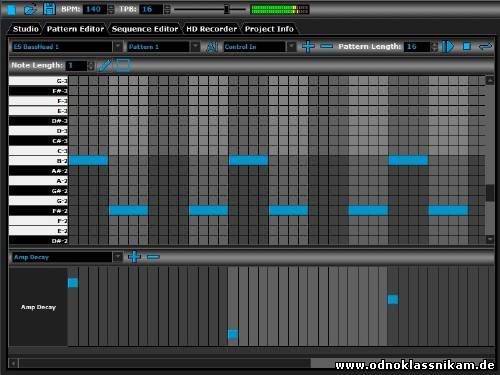Save the project with the floppy disk icon
The height and width of the screenshot is (375, 500).
[49, 9]
